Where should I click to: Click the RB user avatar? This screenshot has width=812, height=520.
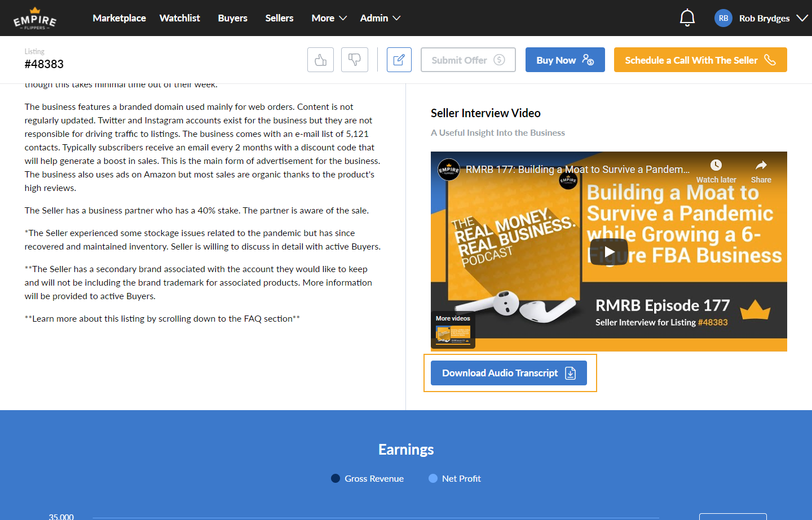point(723,18)
